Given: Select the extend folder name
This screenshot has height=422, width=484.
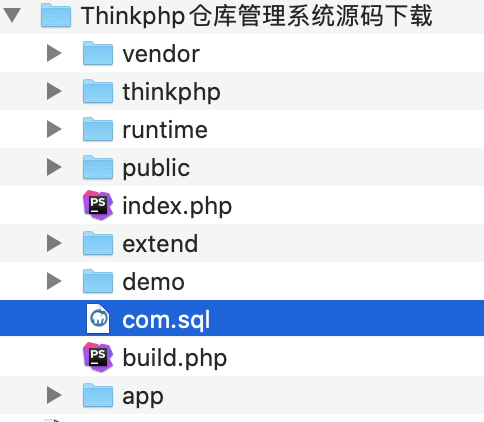Looking at the screenshot, I should point(160,244).
